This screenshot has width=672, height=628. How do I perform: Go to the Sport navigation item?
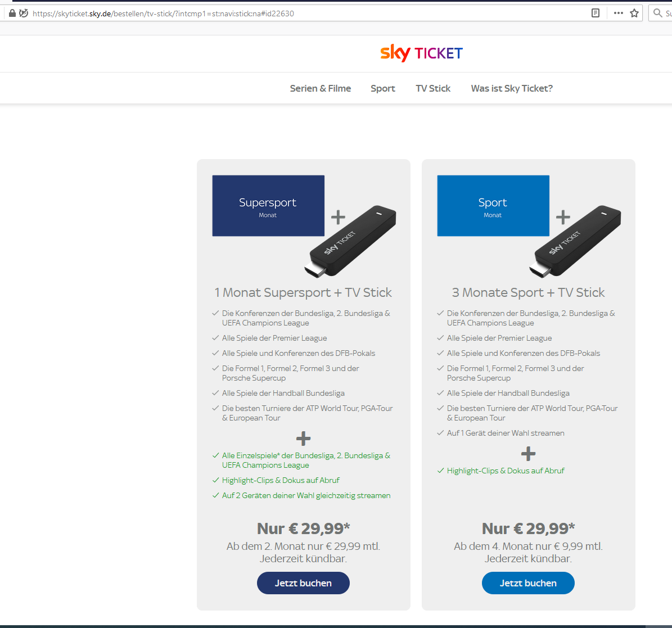pos(382,88)
